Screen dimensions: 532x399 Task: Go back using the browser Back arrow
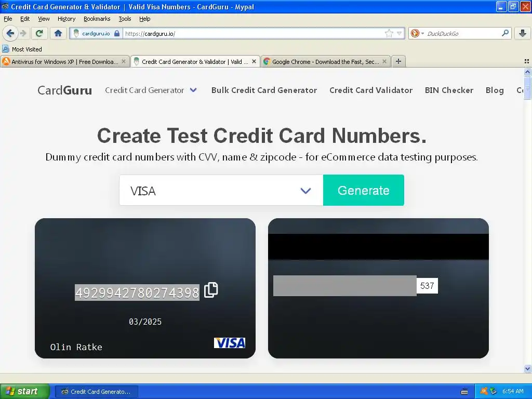click(10, 33)
